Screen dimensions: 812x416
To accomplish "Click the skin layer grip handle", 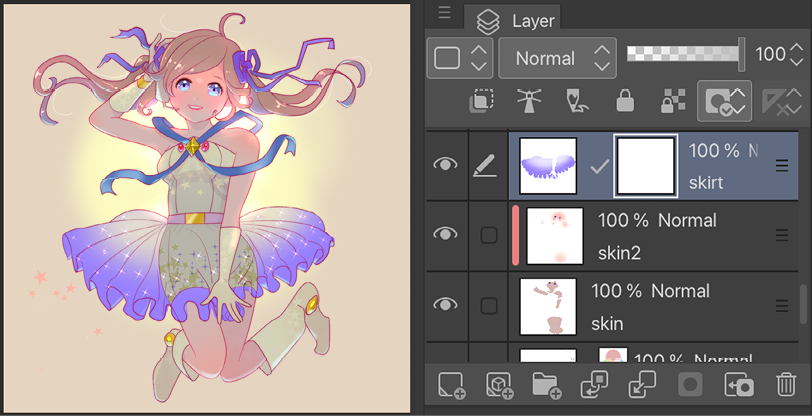I will (x=781, y=306).
